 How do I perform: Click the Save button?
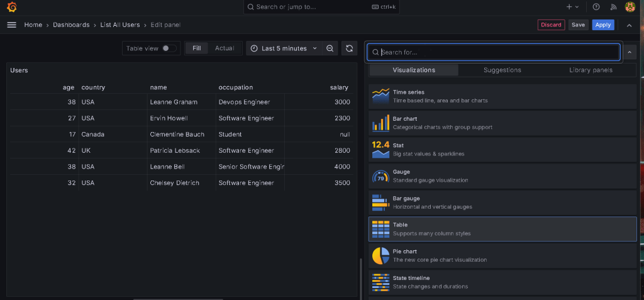point(578,25)
